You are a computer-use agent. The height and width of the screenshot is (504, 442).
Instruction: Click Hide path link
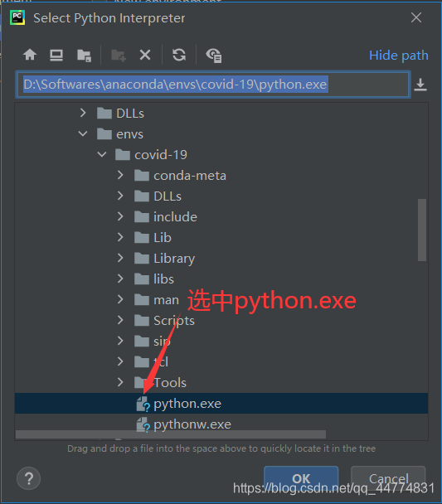(x=399, y=56)
